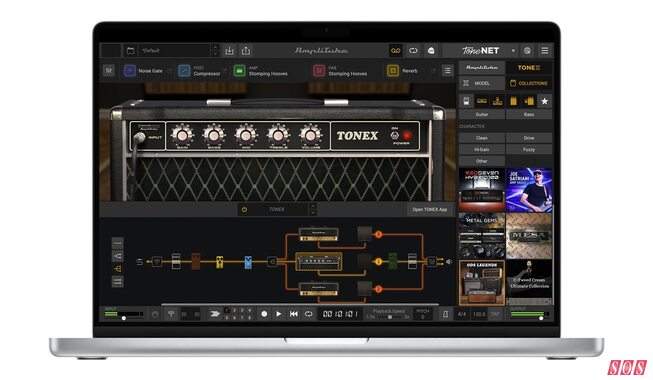Toggle the Noise Gate checkmark
The width and height of the screenshot is (653, 380).
(170, 70)
